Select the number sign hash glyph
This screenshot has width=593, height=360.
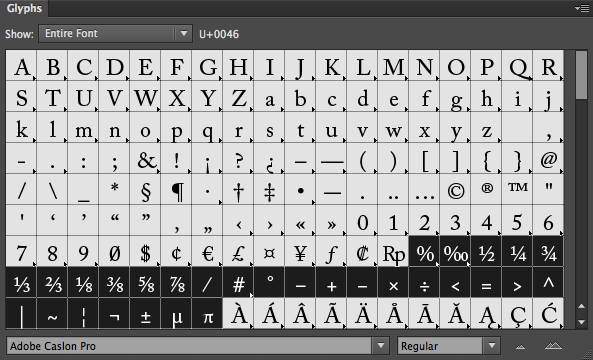point(239,282)
